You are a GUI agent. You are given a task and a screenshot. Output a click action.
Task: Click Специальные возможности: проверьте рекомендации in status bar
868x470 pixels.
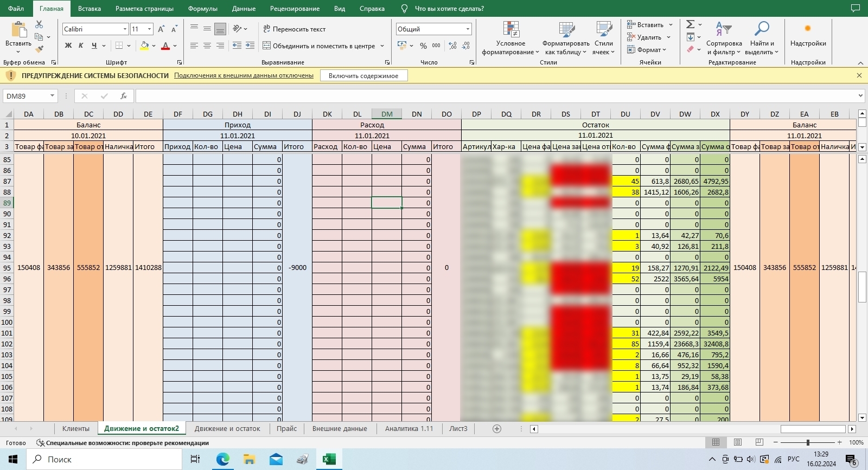click(x=123, y=443)
